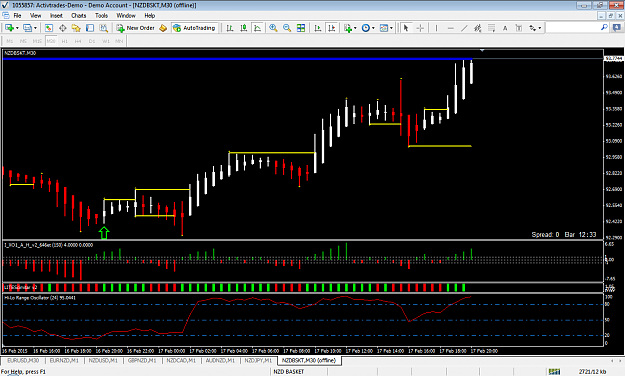Expand the Periods dropdown arrow
The height and width of the screenshot is (376, 625).
(373, 28)
